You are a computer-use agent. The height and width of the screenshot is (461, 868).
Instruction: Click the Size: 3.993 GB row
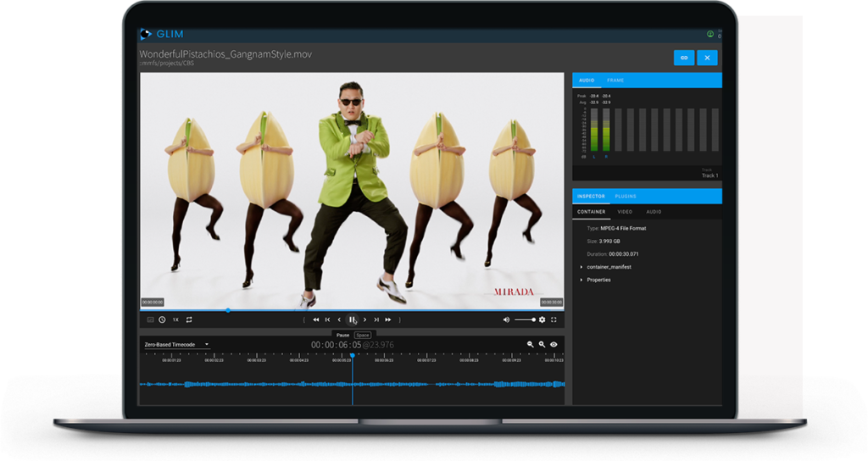pyautogui.click(x=604, y=242)
